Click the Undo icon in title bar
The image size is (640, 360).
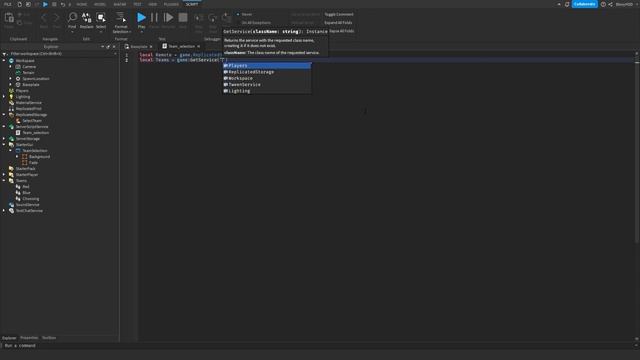[x=62, y=4]
